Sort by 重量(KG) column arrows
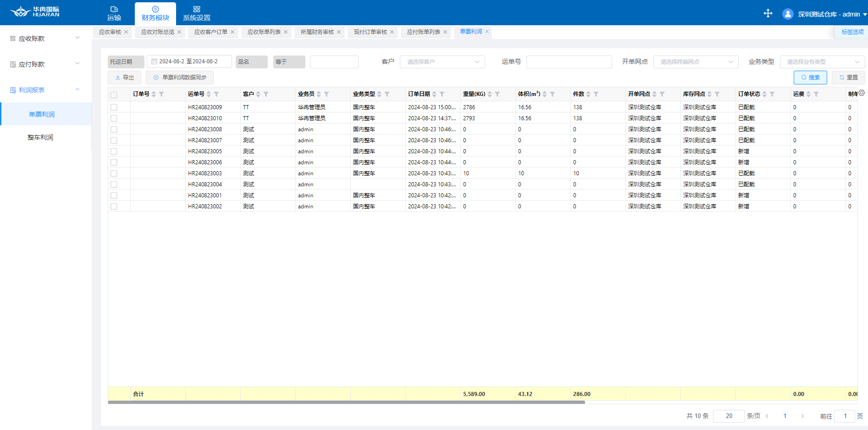 [490, 94]
